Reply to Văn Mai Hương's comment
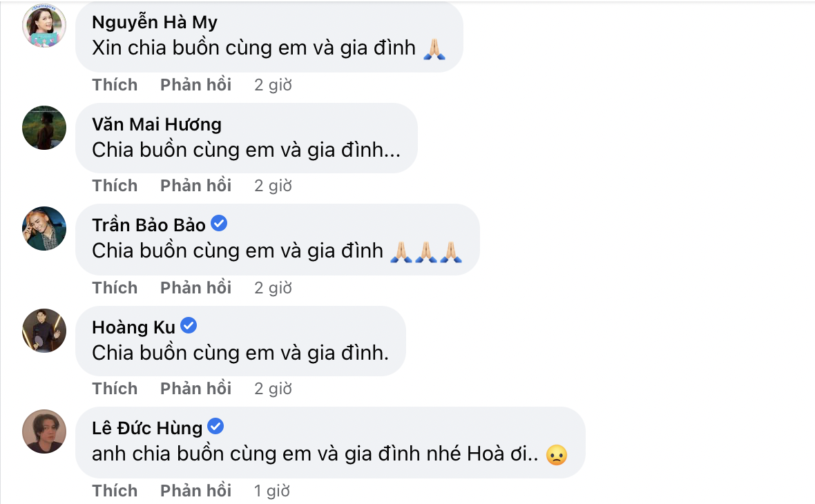Viewport: 815px width, 504px height. tap(196, 186)
